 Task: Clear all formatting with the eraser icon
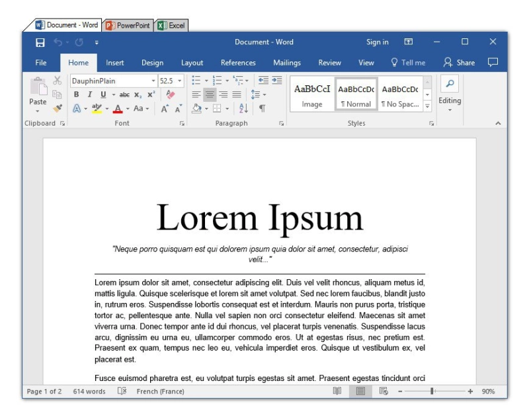pyautogui.click(x=171, y=95)
